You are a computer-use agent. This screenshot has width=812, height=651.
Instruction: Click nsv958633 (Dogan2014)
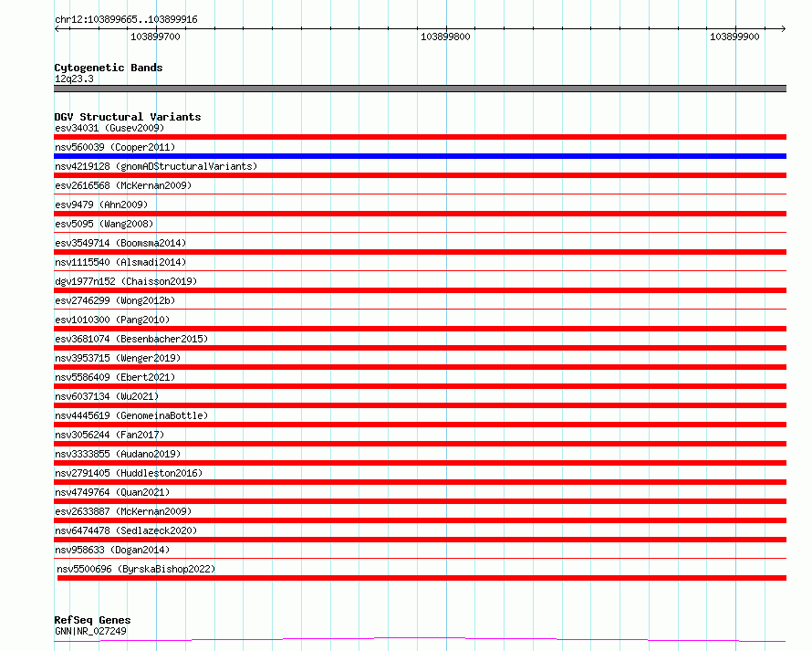tap(112, 550)
